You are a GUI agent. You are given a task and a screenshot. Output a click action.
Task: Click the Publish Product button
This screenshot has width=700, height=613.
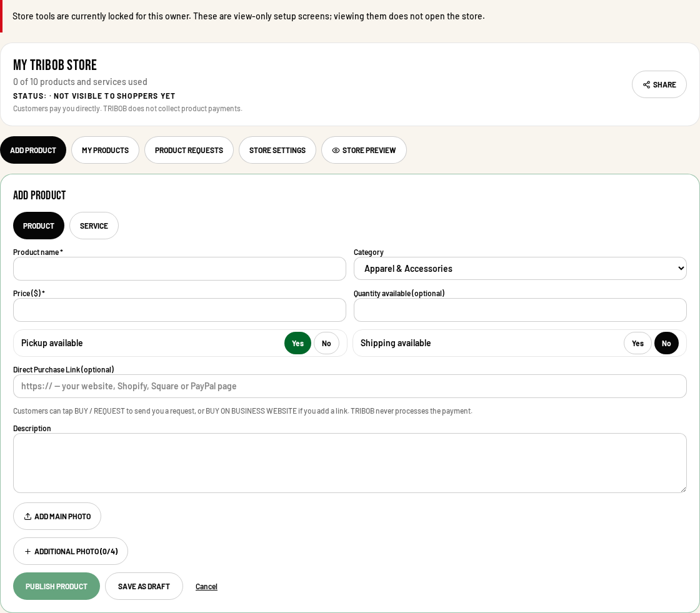(56, 586)
